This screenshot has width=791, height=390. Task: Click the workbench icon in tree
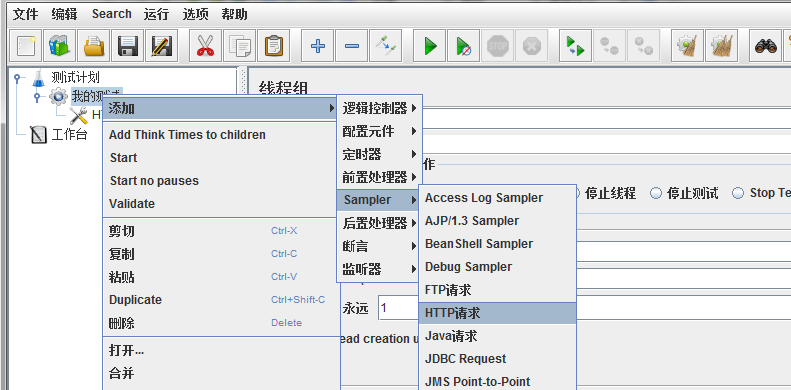coord(38,135)
